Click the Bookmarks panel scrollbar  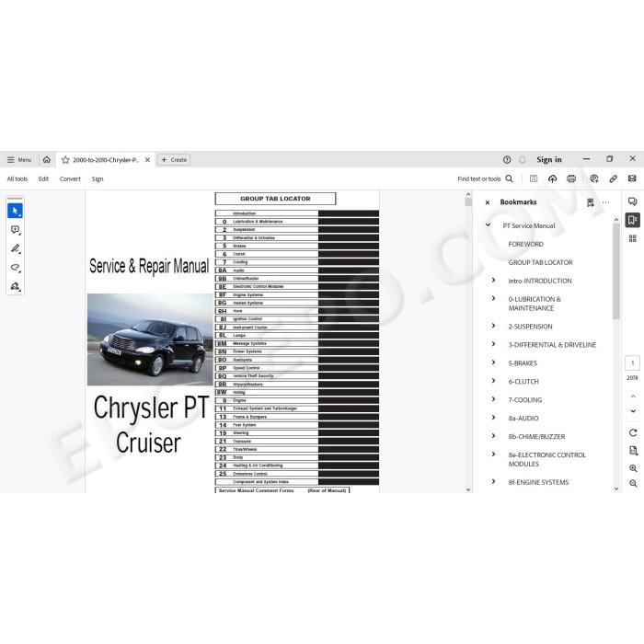(616, 271)
